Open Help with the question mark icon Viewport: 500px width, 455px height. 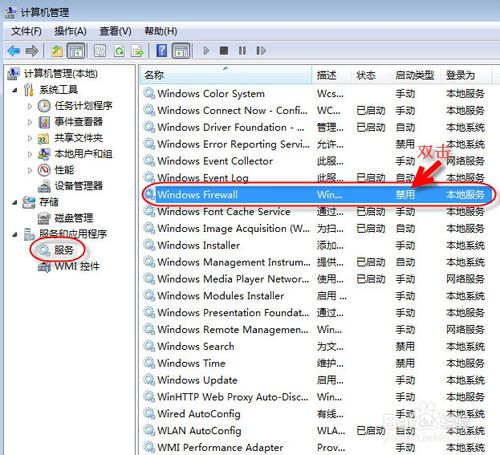click(162, 51)
